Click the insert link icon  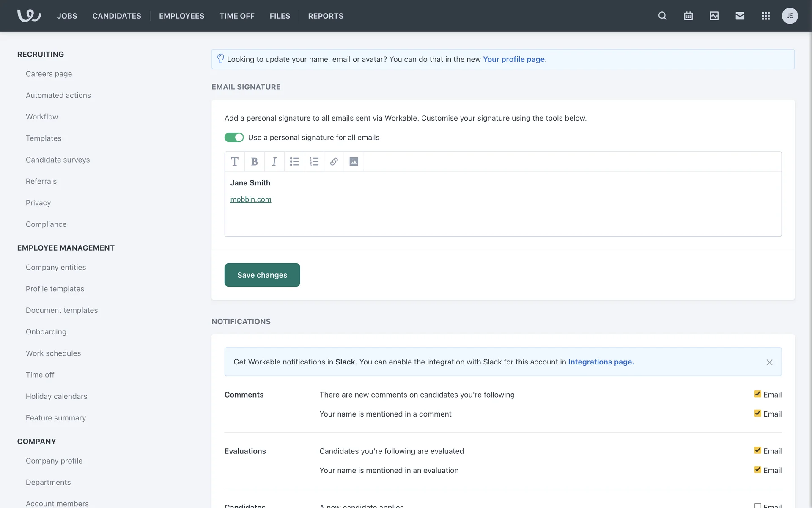click(334, 162)
